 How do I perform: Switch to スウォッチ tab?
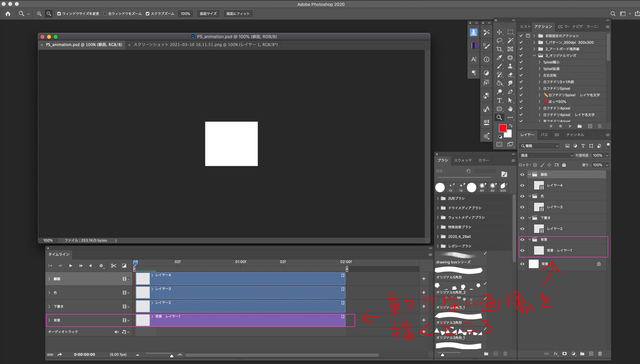pos(462,160)
